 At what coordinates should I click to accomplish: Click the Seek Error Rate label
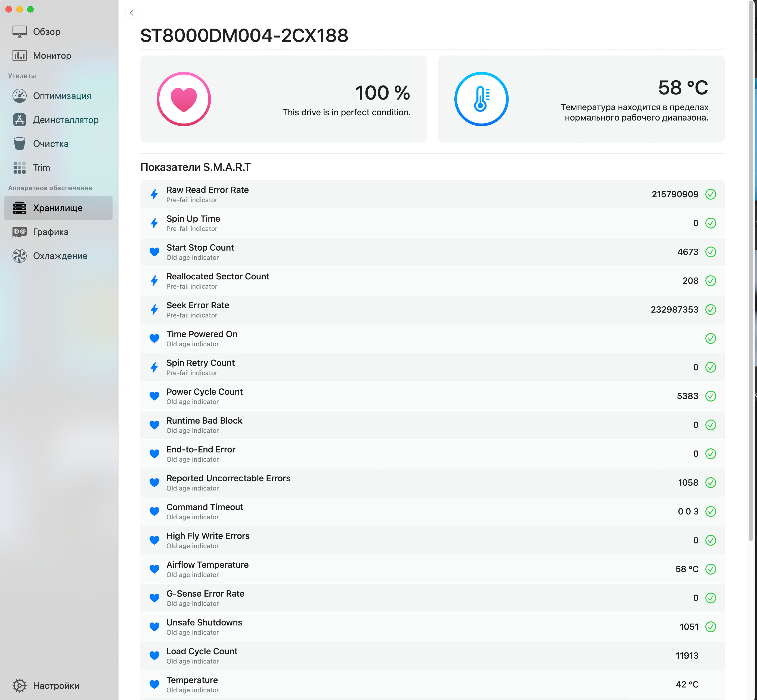click(198, 305)
